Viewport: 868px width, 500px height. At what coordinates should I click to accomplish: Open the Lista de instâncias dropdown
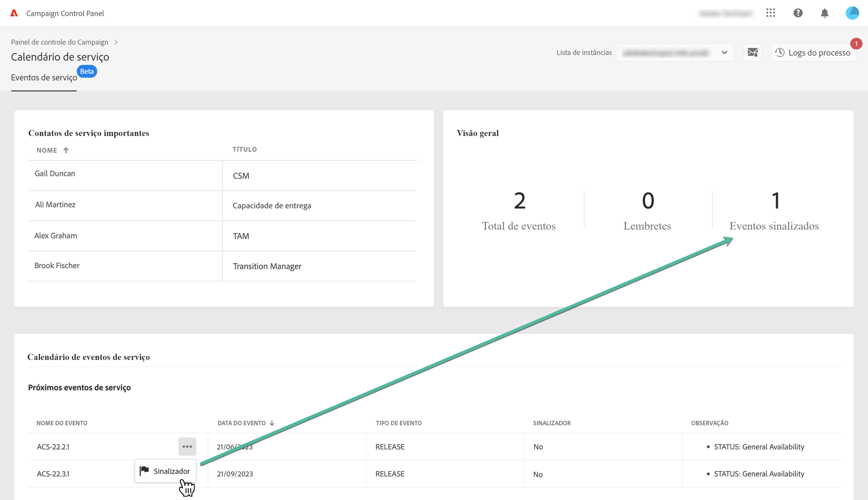(675, 52)
